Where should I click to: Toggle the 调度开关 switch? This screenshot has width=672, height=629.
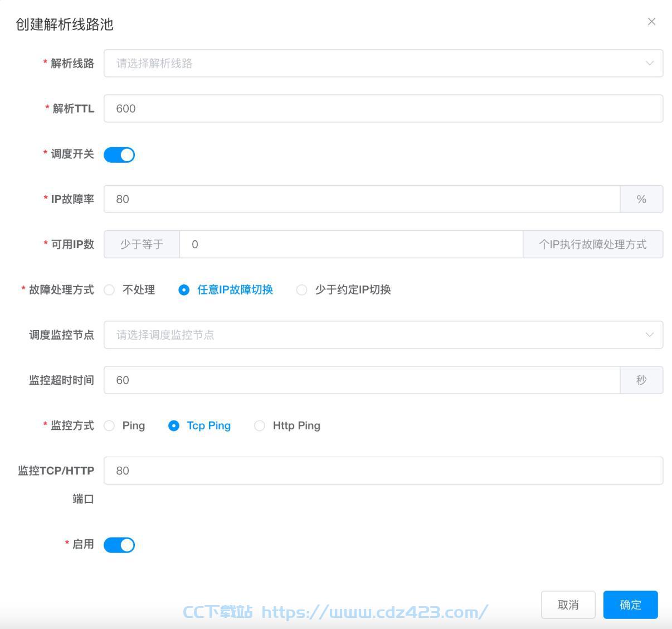[x=119, y=154]
